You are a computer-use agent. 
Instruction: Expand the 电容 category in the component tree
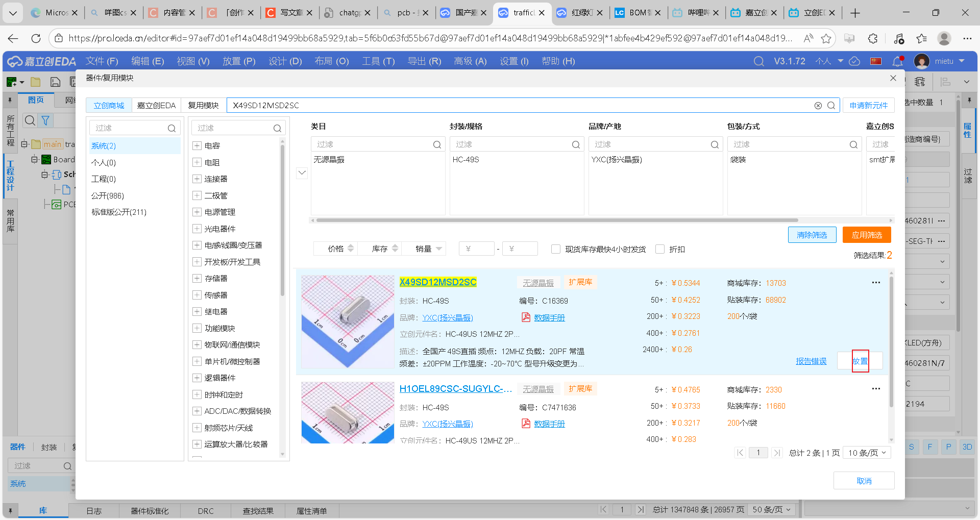197,145
